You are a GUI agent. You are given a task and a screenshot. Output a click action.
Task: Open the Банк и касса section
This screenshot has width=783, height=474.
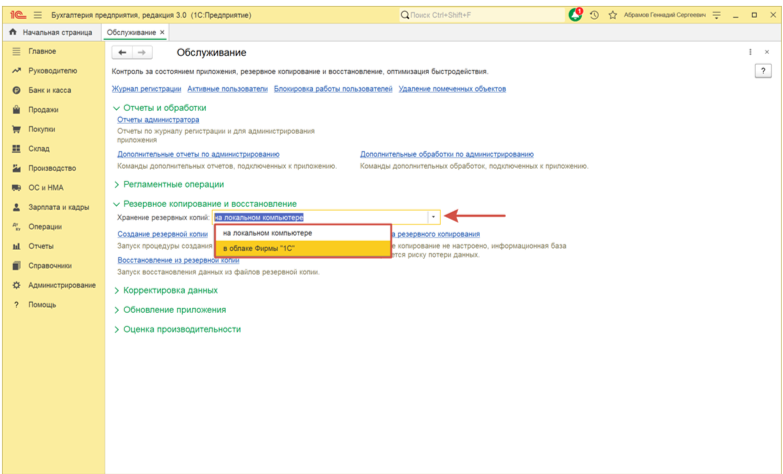point(49,90)
